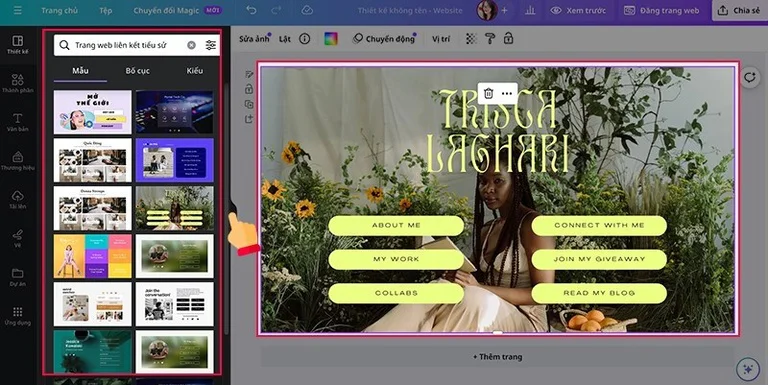Switch to Kiểu styles tab

tap(194, 71)
